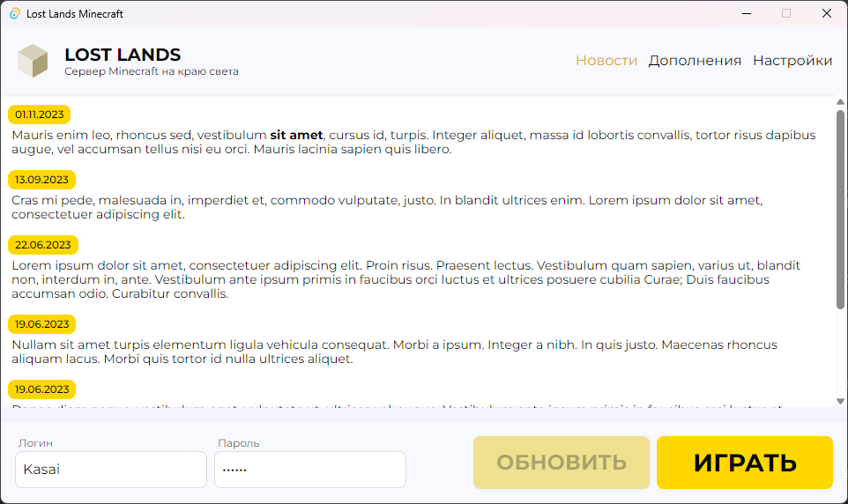The image size is (848, 504).
Task: Click the ИГРАТЬ button
Action: tap(745, 463)
